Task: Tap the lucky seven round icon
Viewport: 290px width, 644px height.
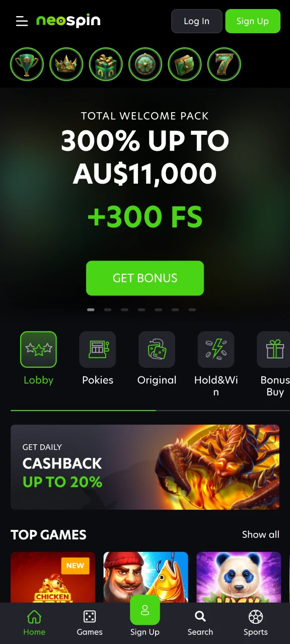Action: 224,64
